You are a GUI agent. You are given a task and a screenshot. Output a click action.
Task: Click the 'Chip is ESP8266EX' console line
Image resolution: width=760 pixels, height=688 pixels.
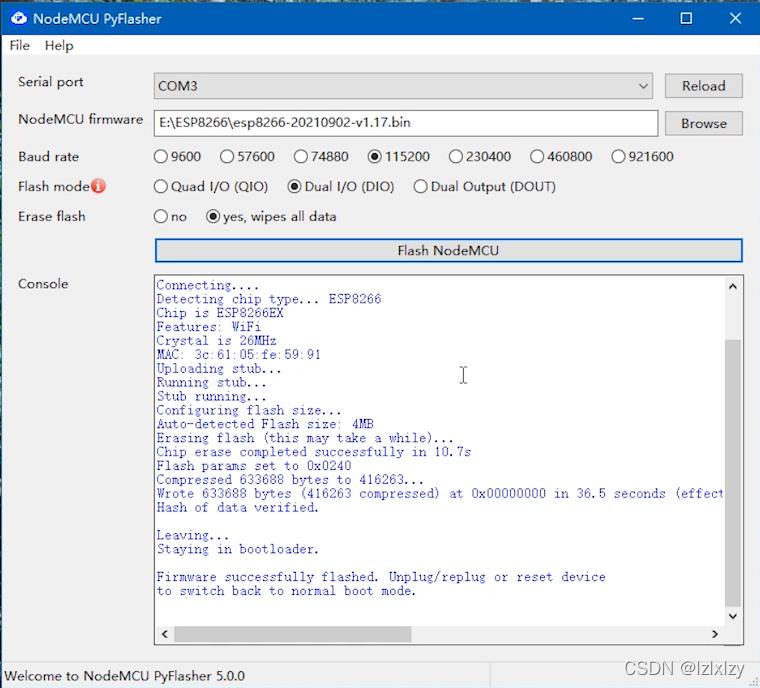(x=220, y=313)
